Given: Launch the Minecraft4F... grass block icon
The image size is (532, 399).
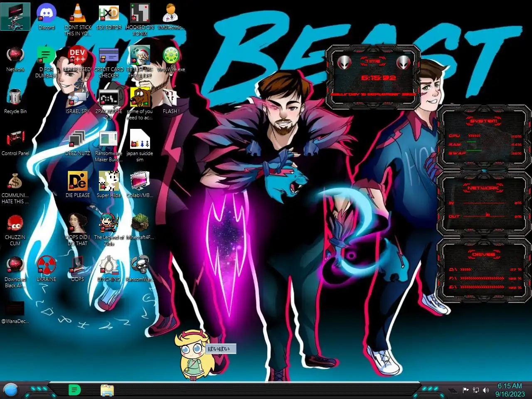Looking at the screenshot, I should [x=140, y=227].
